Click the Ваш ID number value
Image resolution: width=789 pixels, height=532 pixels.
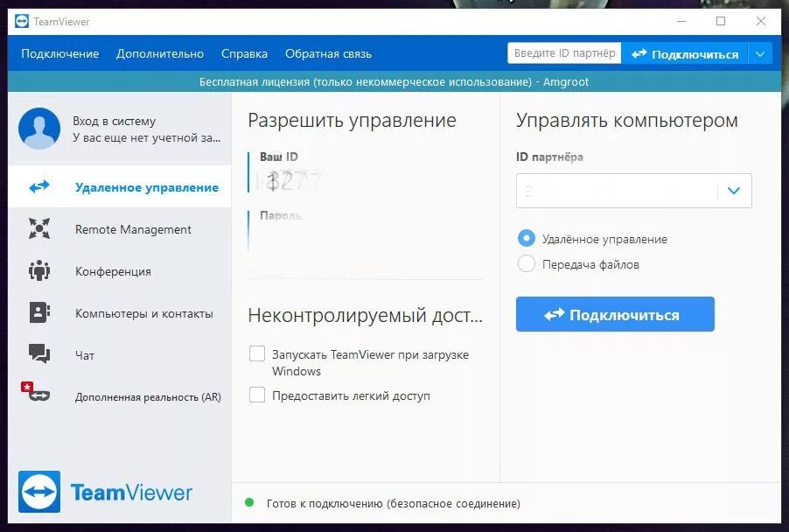click(x=289, y=181)
